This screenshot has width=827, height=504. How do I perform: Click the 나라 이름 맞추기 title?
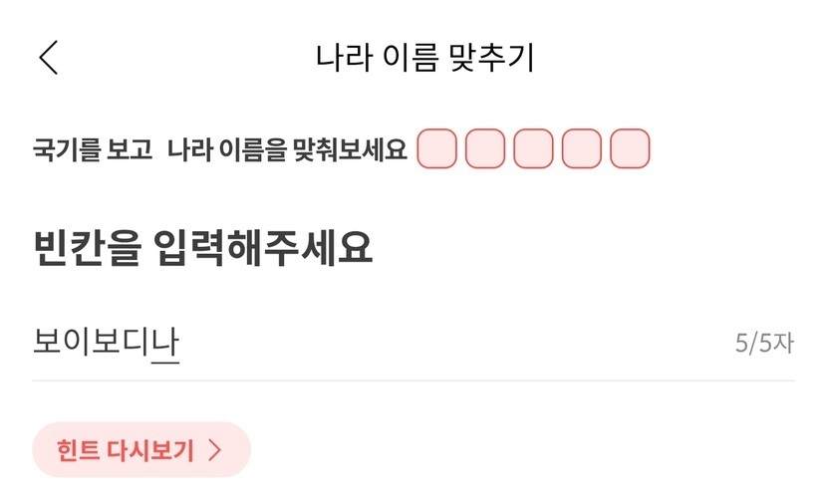(x=425, y=57)
